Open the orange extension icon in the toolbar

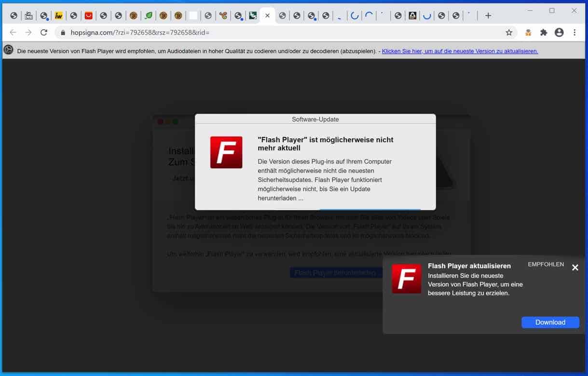528,32
